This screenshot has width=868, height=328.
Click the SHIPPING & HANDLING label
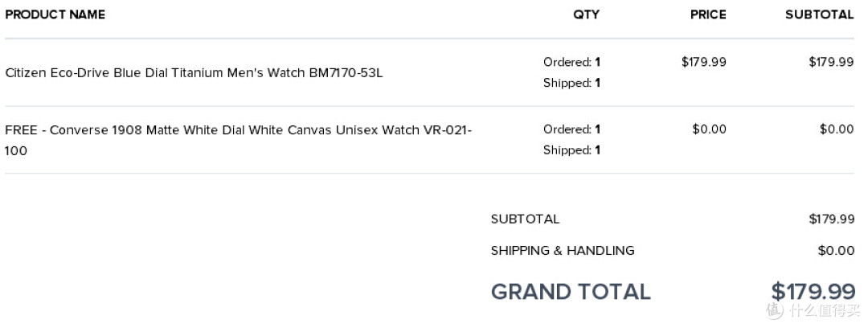point(563,251)
